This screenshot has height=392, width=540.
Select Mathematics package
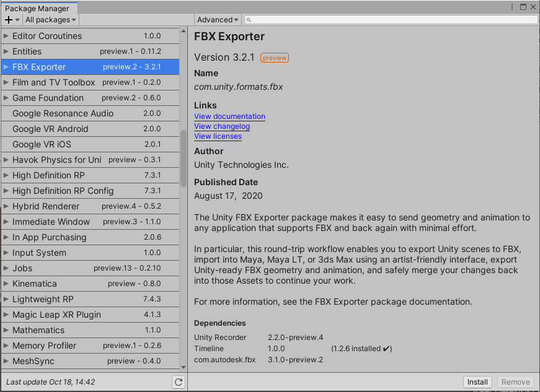[91, 329]
